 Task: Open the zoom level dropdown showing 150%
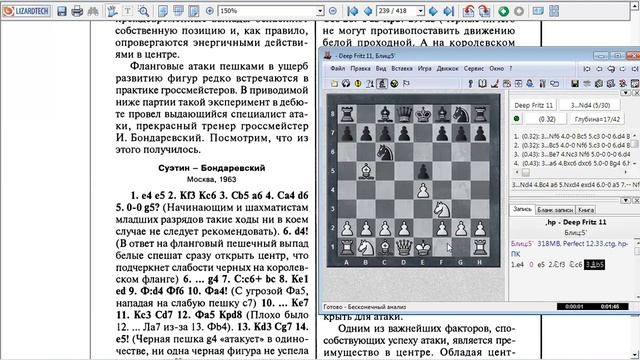320,11
